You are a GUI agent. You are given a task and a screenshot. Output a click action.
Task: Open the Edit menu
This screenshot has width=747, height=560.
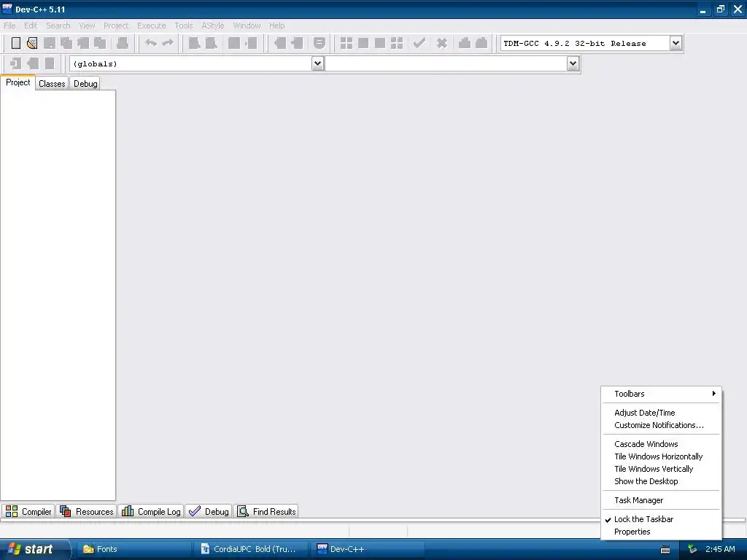[x=31, y=26]
